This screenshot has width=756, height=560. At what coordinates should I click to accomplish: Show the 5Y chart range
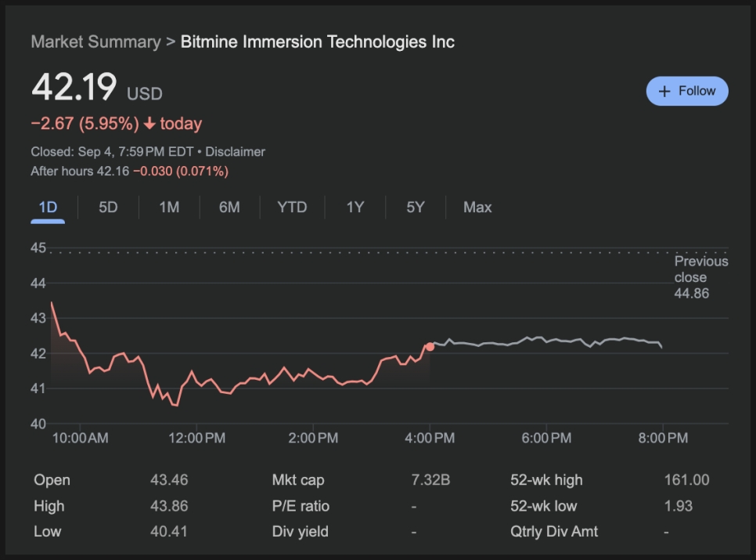coord(416,208)
